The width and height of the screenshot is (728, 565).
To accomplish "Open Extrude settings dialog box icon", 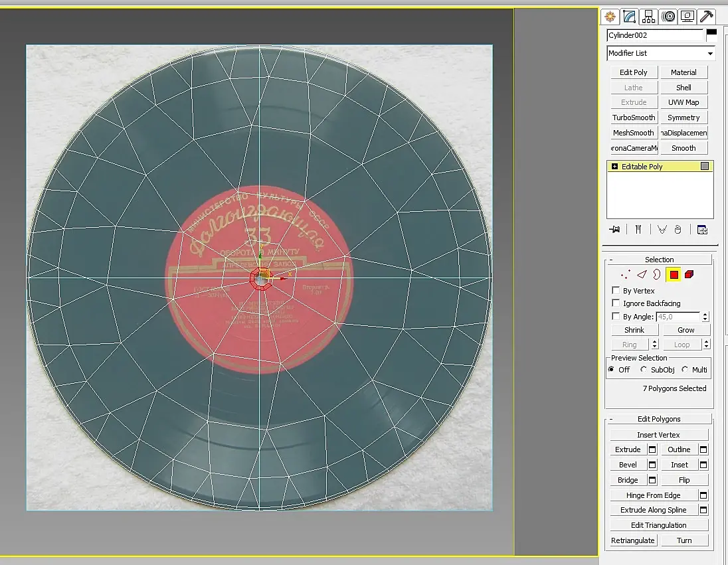I will click(x=652, y=449).
